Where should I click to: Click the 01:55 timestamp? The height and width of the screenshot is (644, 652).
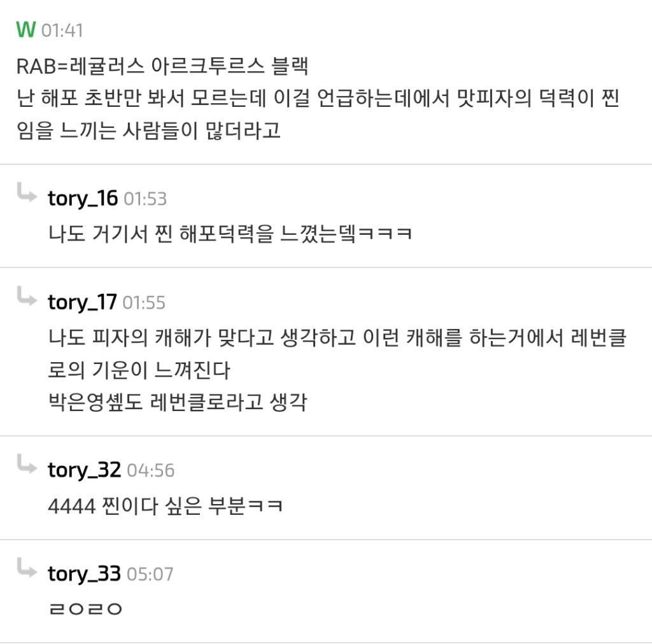[x=143, y=303]
